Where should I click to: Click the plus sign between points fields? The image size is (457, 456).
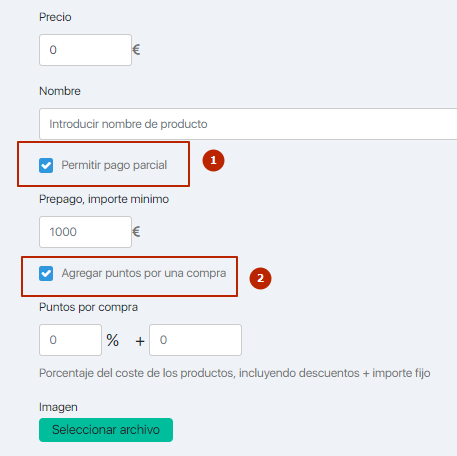(x=140, y=341)
